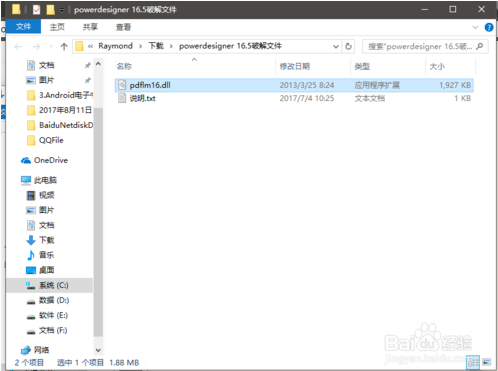The width and height of the screenshot is (498, 371).
Task: Open pinned 图片 in quick access
Action: 46,80
